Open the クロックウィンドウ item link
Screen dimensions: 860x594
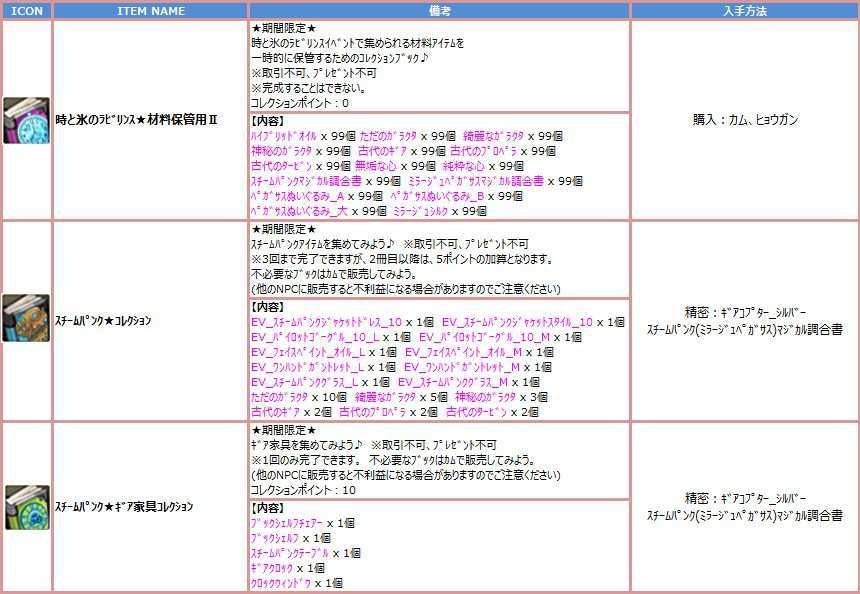[280, 582]
